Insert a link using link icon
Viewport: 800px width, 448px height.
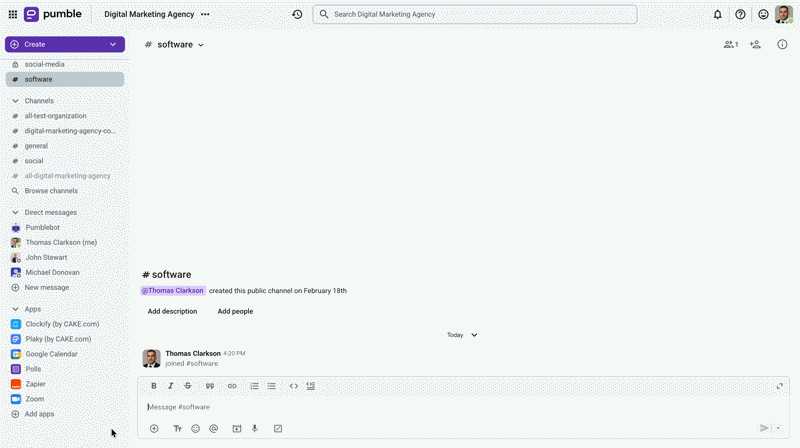pos(232,386)
